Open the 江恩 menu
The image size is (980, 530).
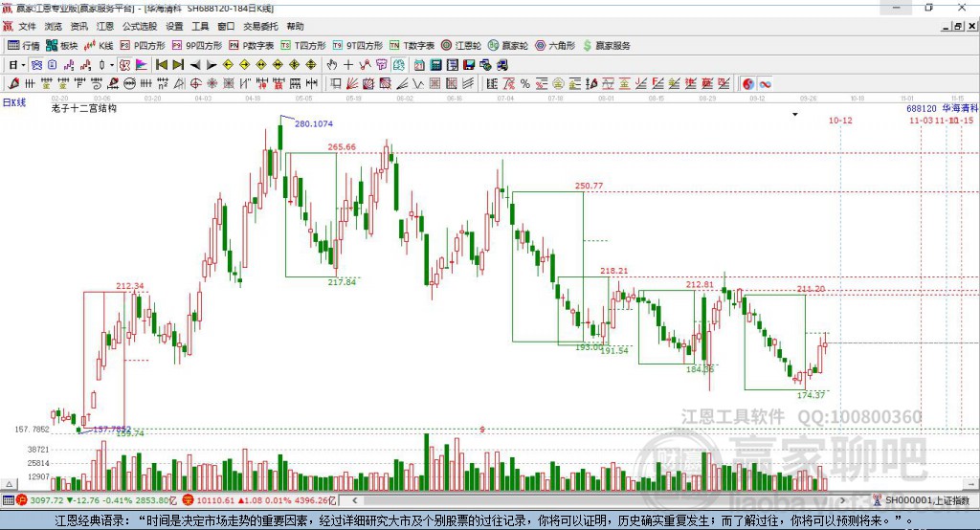pos(105,26)
